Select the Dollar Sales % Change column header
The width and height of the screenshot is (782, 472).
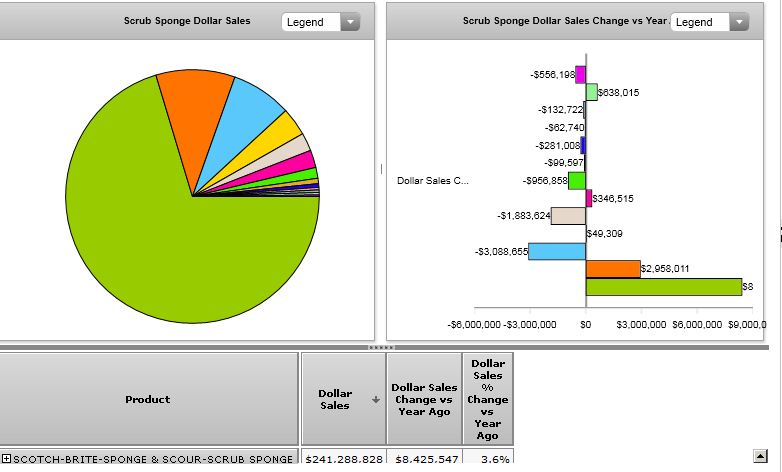488,399
